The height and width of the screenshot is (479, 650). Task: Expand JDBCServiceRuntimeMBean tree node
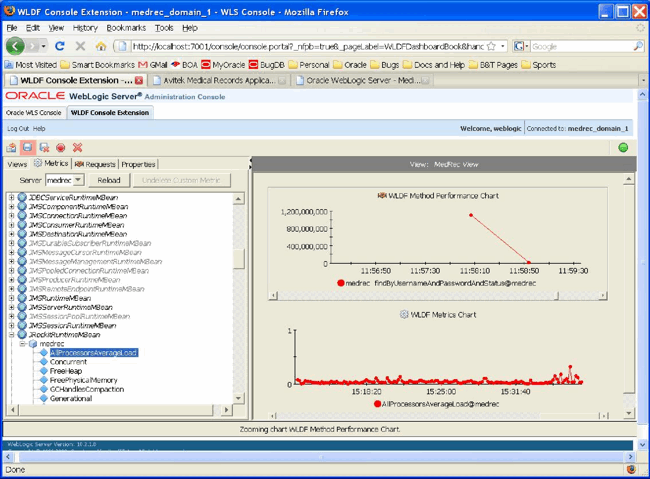point(12,197)
